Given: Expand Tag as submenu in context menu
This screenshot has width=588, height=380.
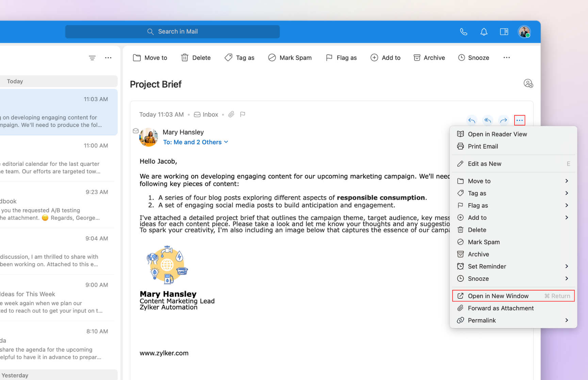Looking at the screenshot, I should (x=513, y=193).
